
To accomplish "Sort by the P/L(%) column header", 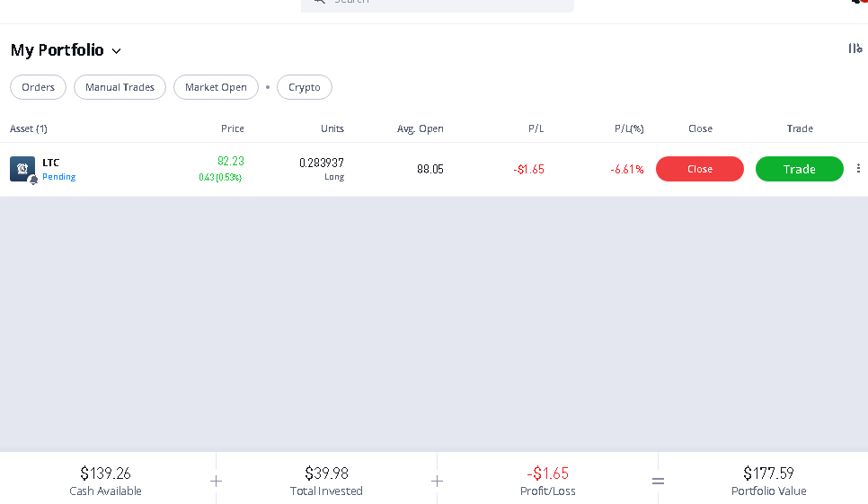I will coord(629,128).
